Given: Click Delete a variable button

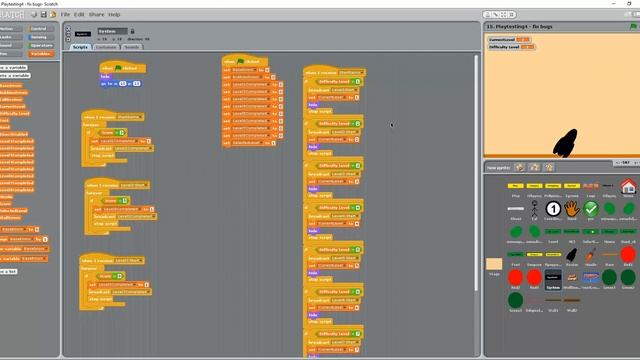Looking at the screenshot, I should coord(15,76).
